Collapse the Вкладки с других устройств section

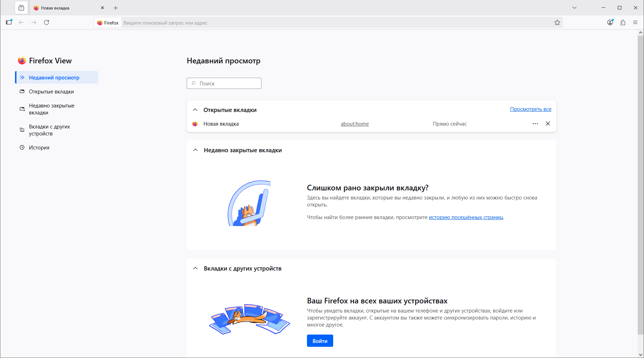pos(195,268)
